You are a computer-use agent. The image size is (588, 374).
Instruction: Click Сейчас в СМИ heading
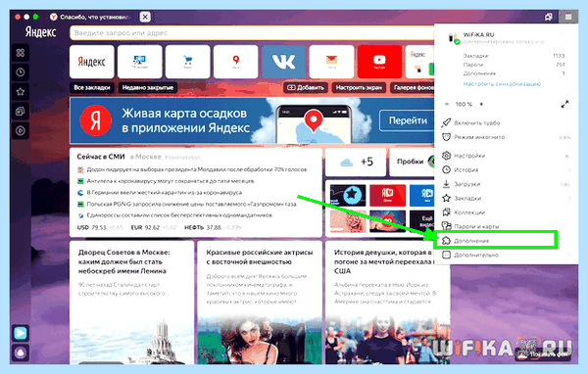101,157
